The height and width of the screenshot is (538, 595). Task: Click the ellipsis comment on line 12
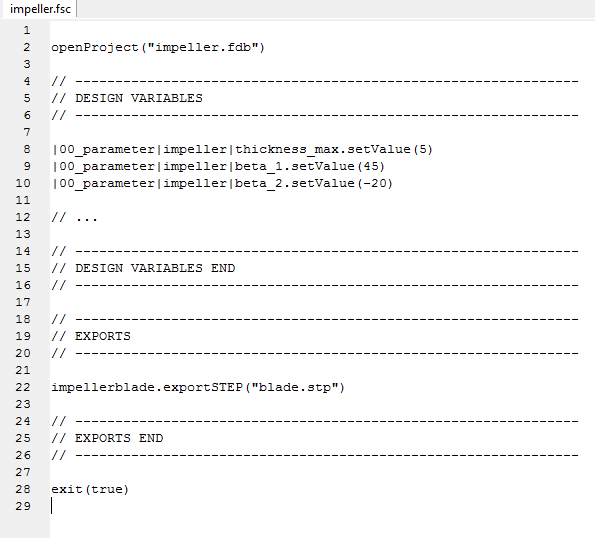74,217
